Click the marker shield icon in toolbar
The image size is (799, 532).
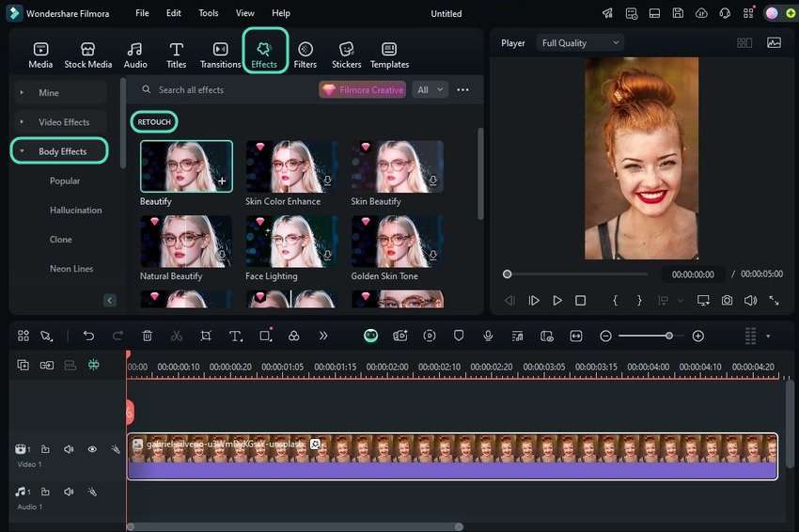coord(459,336)
